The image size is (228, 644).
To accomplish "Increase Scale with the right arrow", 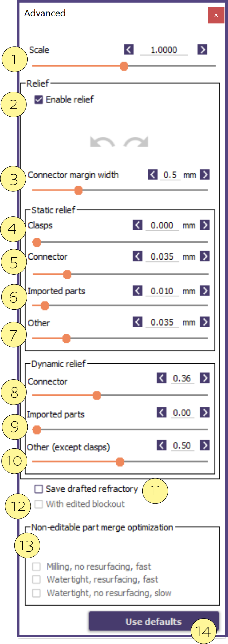I will 202,50.
